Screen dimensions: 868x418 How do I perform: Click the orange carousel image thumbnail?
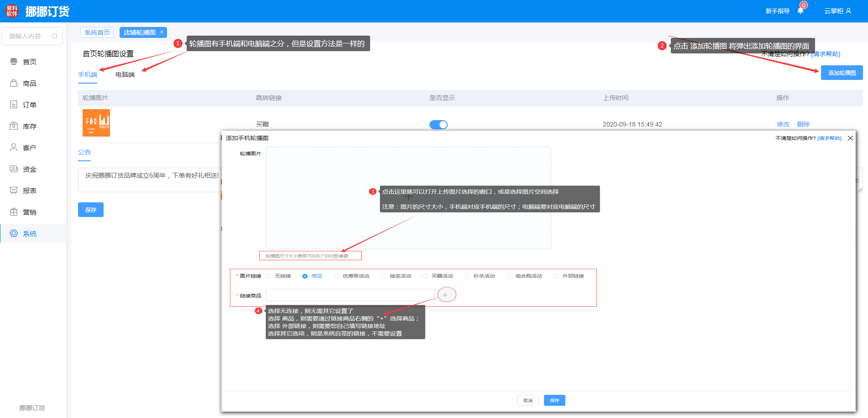pos(96,123)
